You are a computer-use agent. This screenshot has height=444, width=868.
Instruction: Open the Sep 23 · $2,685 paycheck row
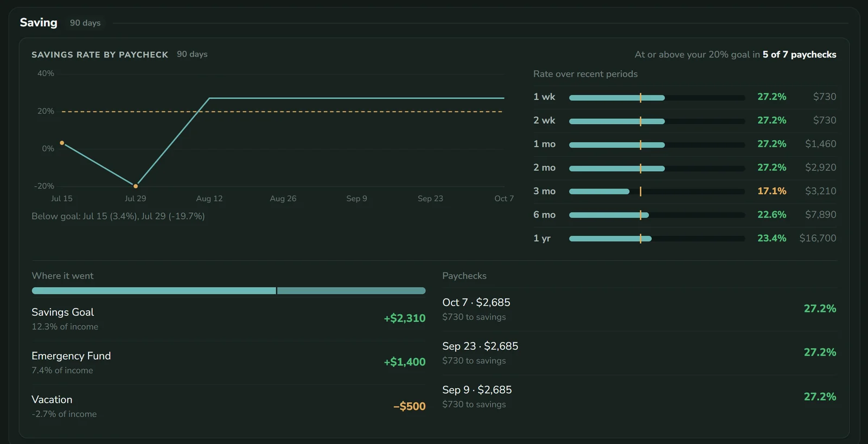click(639, 353)
